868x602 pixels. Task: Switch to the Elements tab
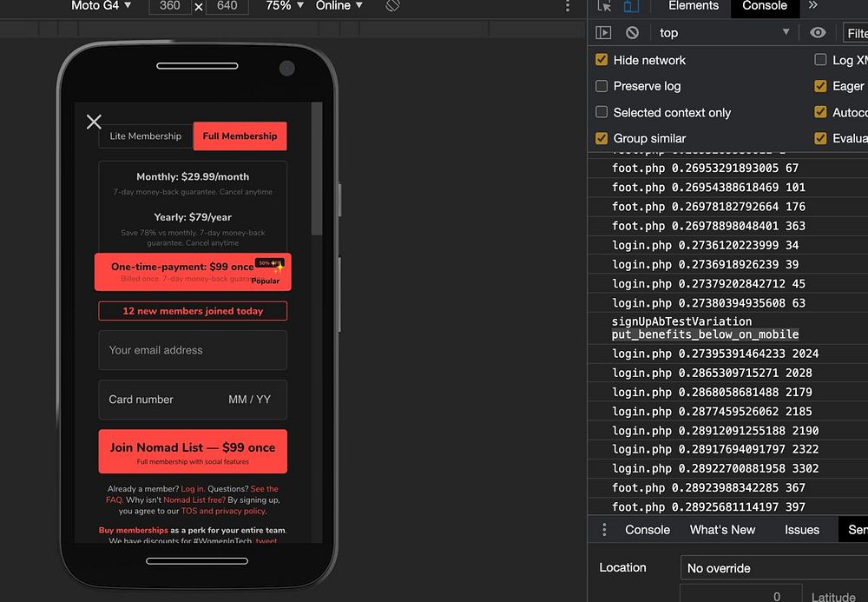[693, 5]
